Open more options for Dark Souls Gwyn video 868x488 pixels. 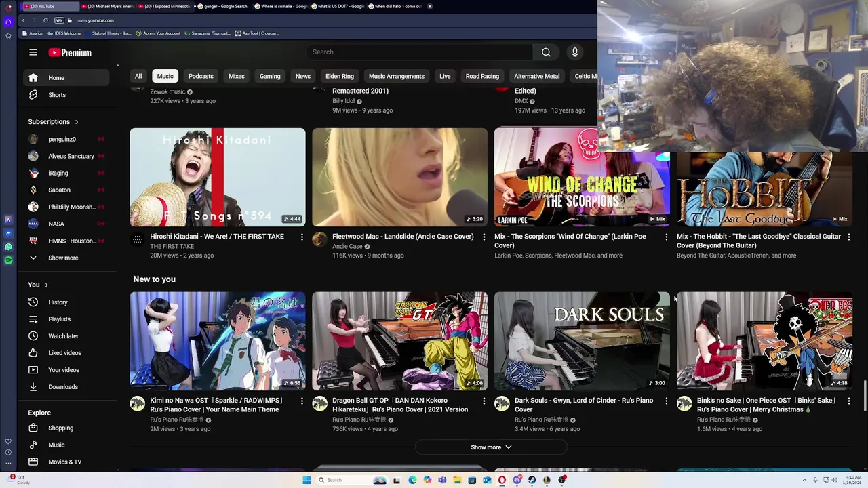[666, 401]
